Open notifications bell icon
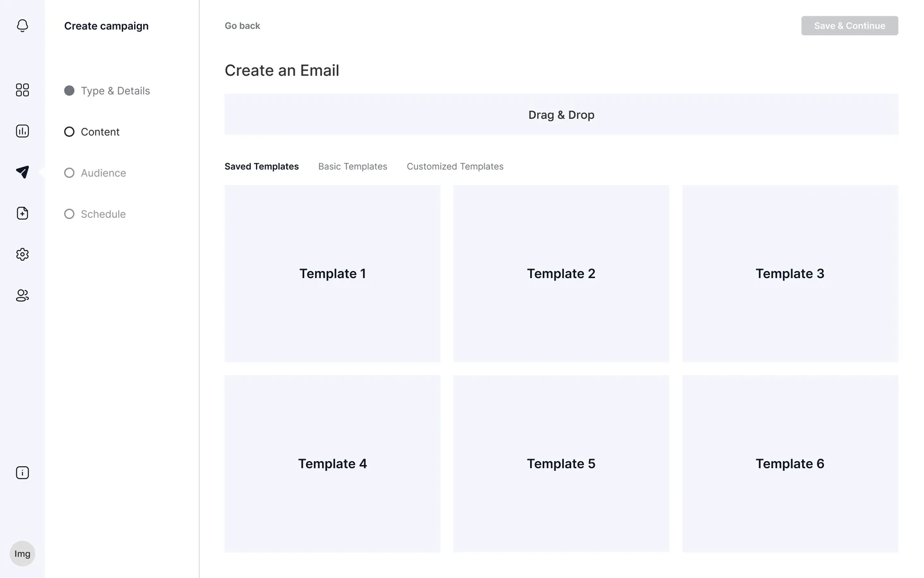 click(22, 26)
